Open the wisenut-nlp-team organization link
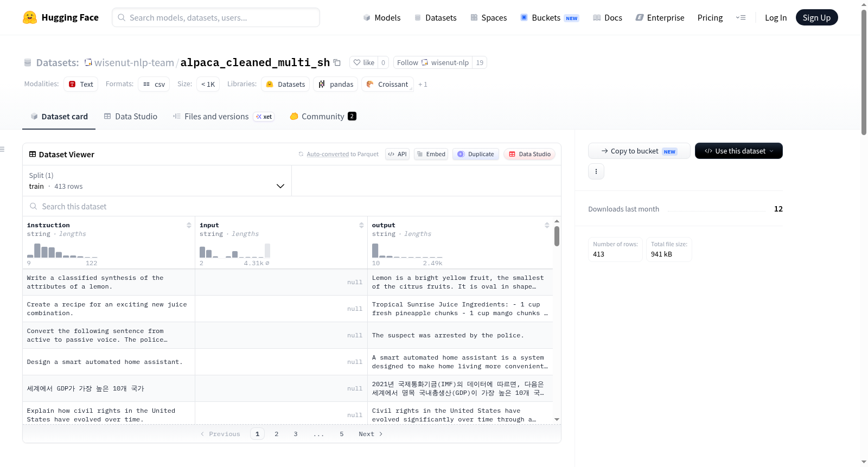Image resolution: width=868 pixels, height=467 pixels. [134, 62]
